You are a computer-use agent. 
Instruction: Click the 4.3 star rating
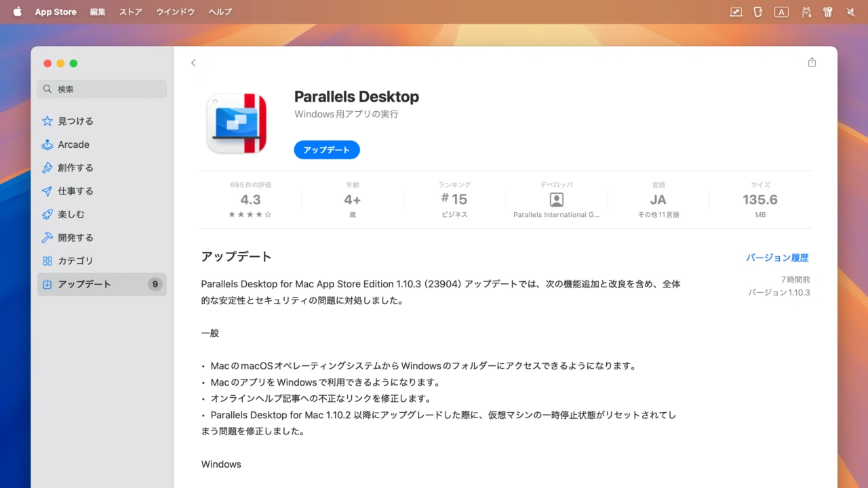(250, 200)
